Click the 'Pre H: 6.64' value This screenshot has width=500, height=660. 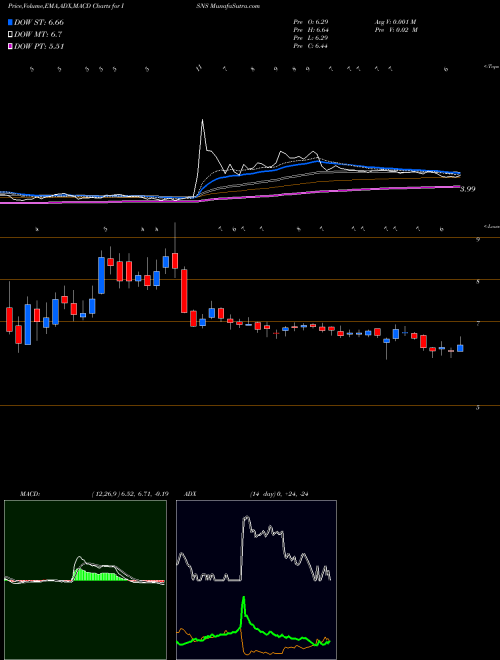point(311,30)
